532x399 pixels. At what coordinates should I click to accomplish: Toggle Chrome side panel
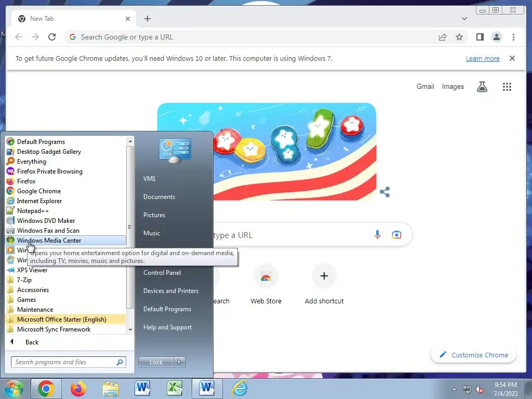[480, 37]
